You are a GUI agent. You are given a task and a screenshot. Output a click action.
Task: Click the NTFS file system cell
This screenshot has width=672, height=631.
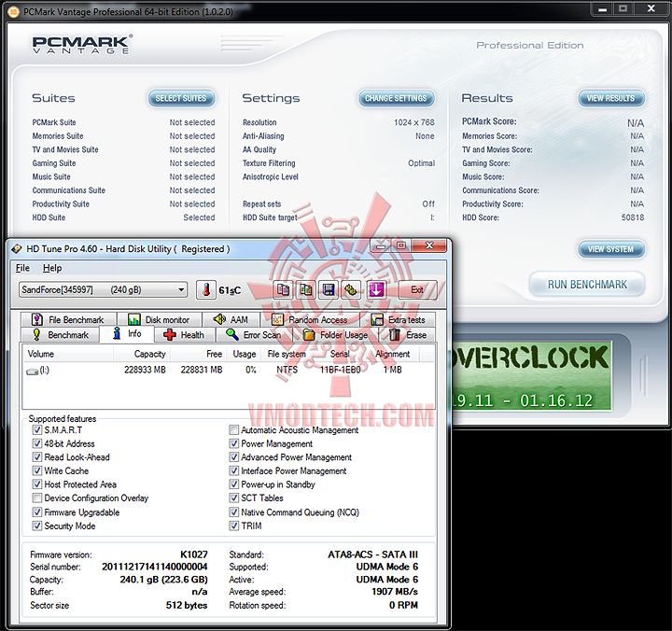(x=287, y=370)
